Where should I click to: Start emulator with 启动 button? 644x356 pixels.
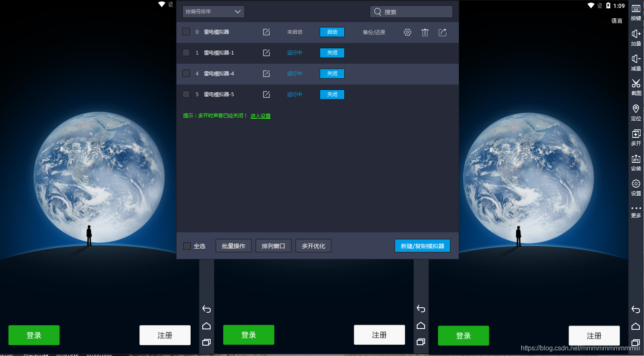pyautogui.click(x=332, y=32)
